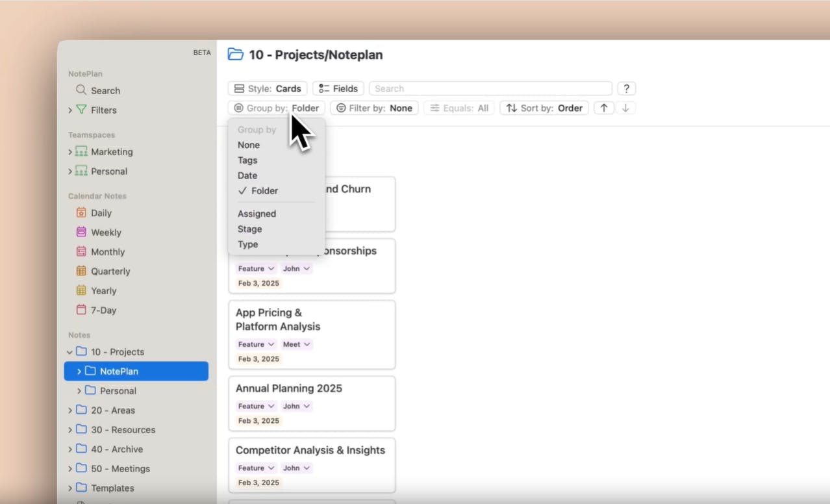Screen dimensions: 830x504
Task: Click the Search input field in toolbar
Action: coord(490,88)
